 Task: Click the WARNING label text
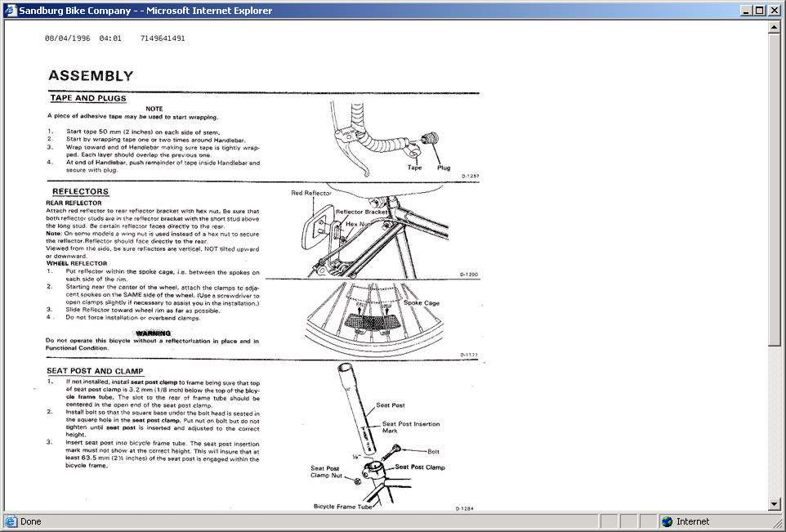[x=153, y=333]
